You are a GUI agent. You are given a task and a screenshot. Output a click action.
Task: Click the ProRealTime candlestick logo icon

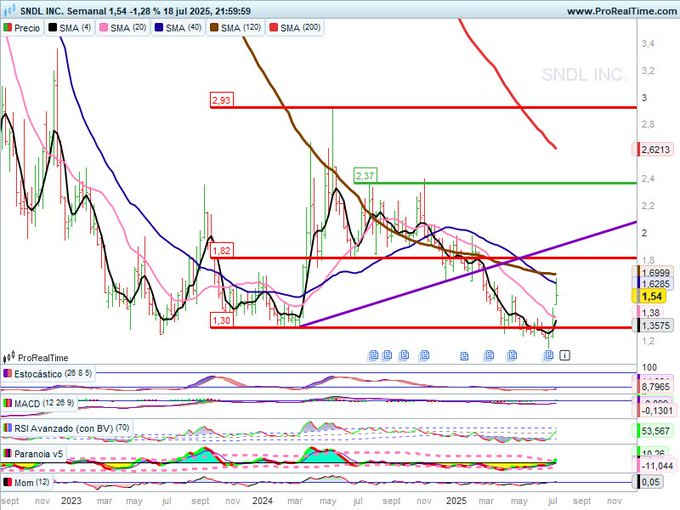click(x=9, y=358)
